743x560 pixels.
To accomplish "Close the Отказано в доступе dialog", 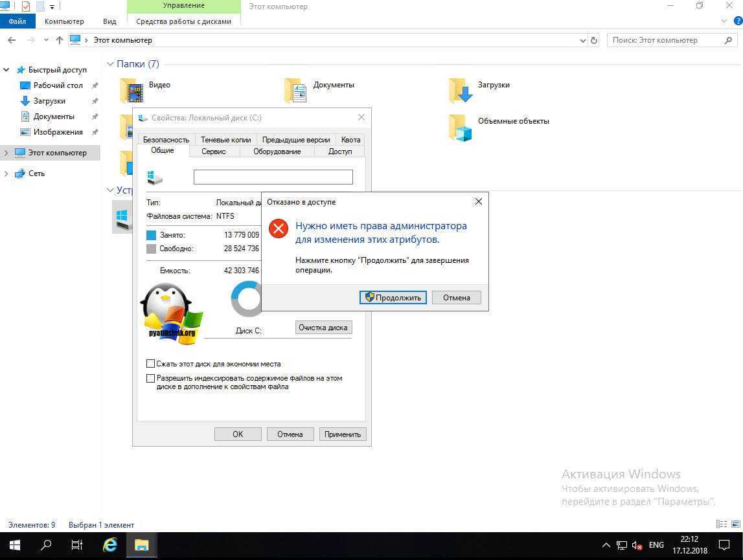I will pyautogui.click(x=479, y=201).
